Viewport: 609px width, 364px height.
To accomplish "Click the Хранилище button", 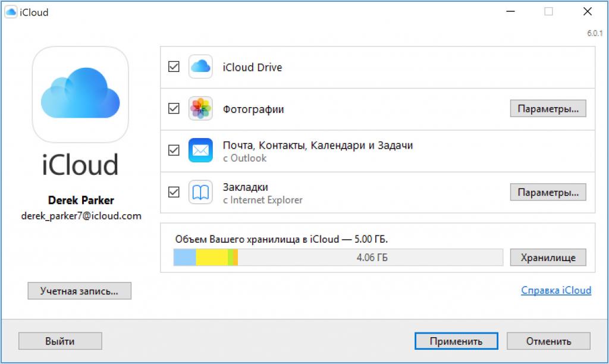I will (x=548, y=258).
